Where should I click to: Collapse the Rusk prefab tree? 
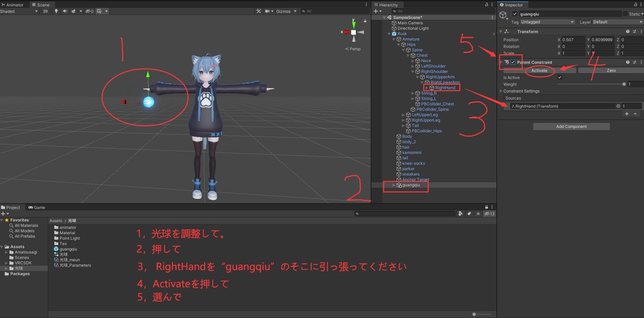pyautogui.click(x=389, y=34)
